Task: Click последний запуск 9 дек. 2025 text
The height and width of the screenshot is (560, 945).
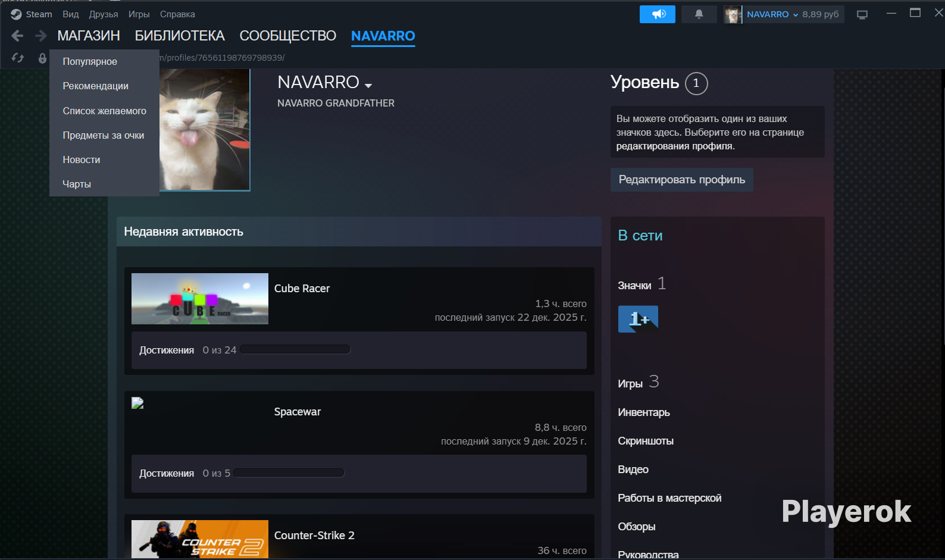Action: point(514,441)
